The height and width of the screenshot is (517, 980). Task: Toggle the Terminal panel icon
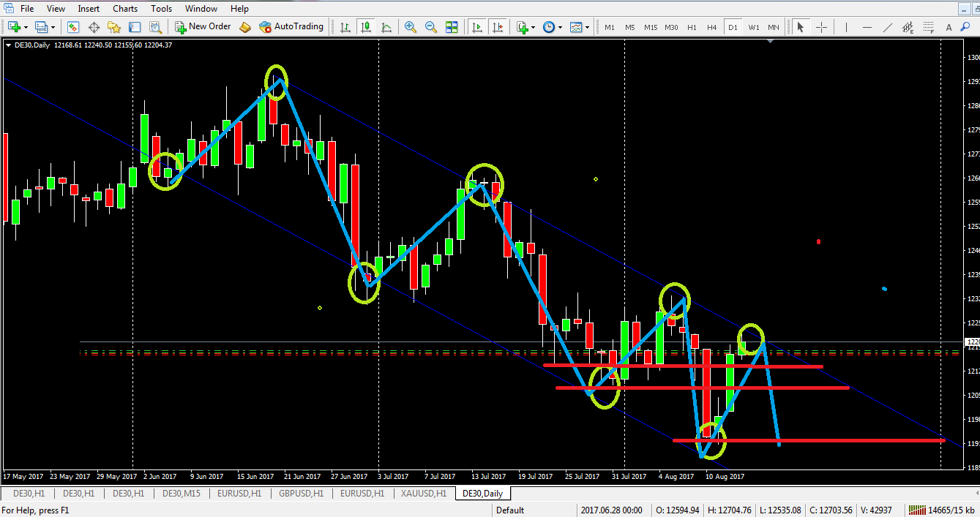pos(135,27)
